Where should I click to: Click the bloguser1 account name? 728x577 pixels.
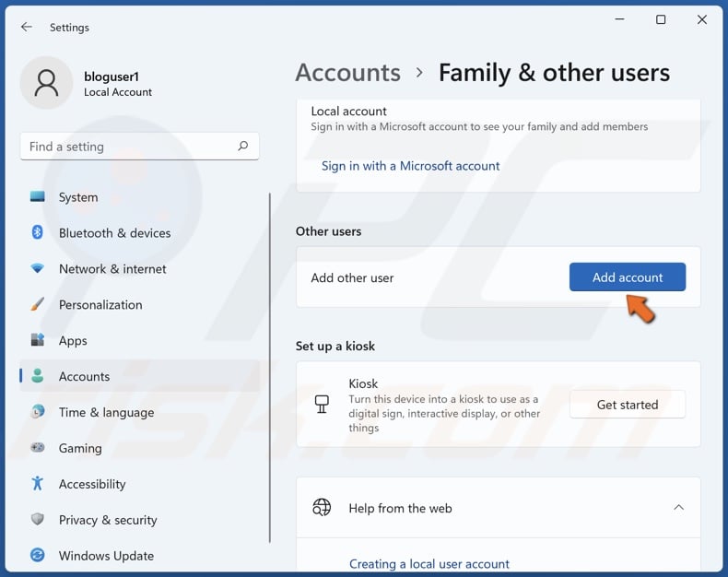[112, 77]
